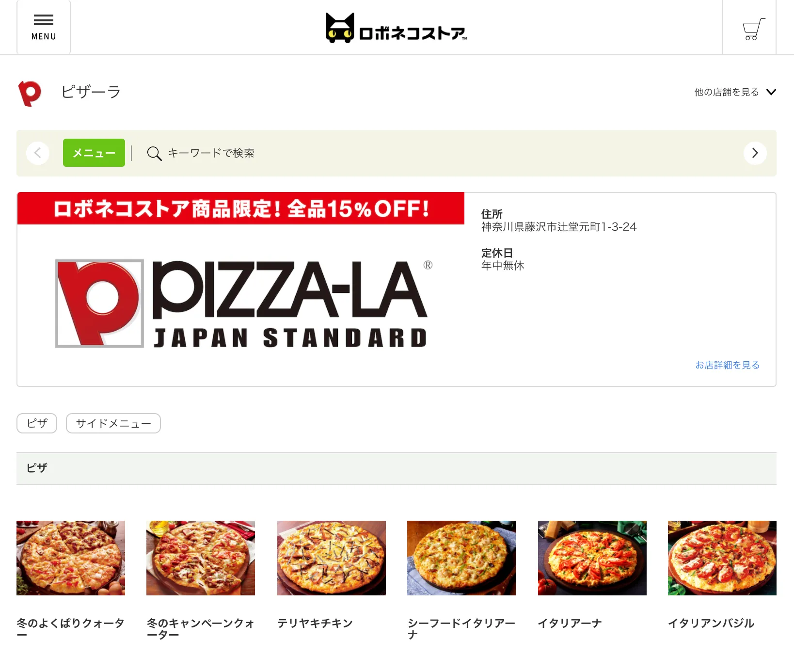
Task: Select the green メニュー tab
Action: tap(94, 153)
